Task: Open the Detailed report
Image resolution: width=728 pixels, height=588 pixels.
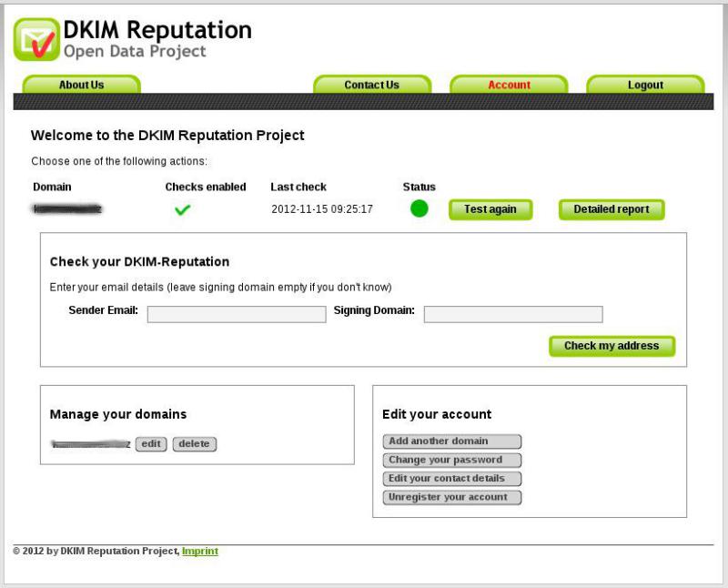Action: (x=611, y=209)
